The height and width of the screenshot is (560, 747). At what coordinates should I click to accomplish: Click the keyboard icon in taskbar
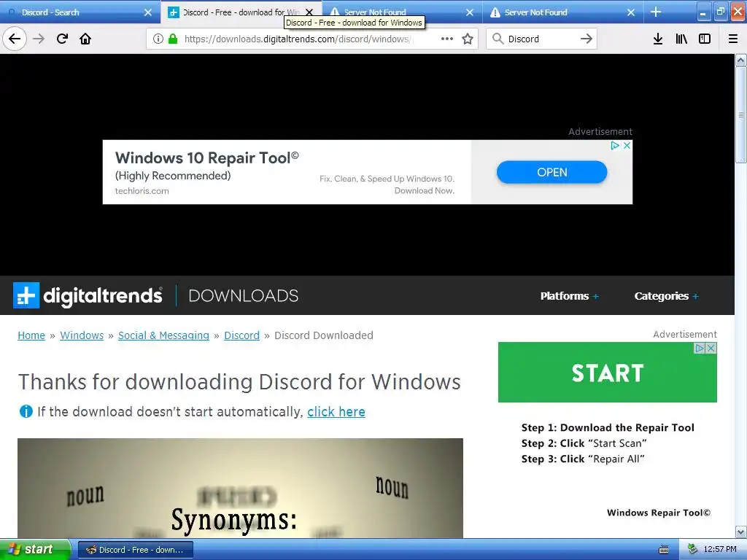(x=663, y=550)
